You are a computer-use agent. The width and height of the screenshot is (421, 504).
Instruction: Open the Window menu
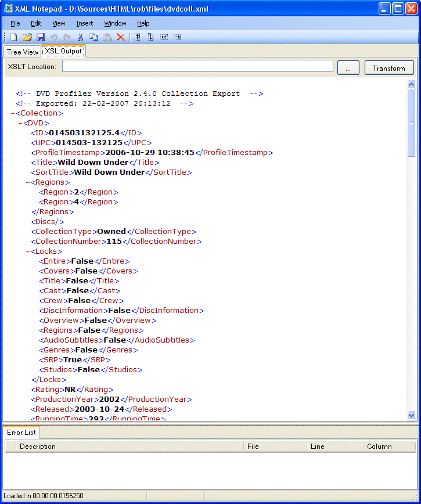tap(115, 23)
